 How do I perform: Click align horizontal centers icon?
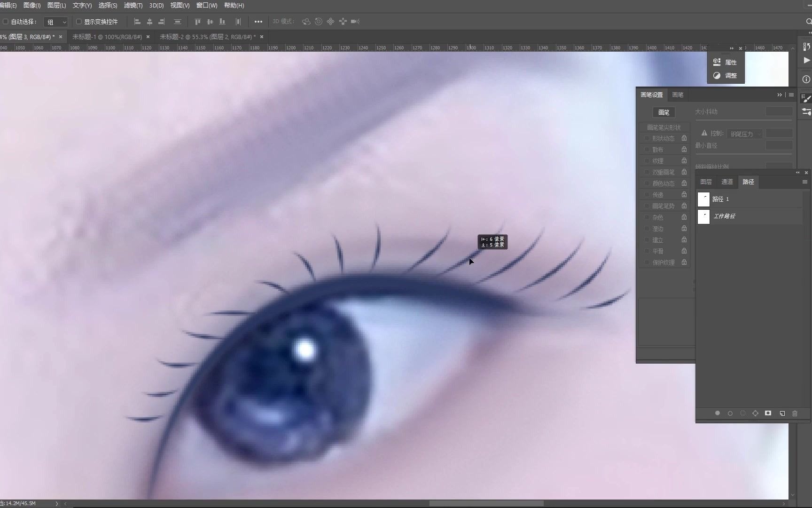(149, 22)
